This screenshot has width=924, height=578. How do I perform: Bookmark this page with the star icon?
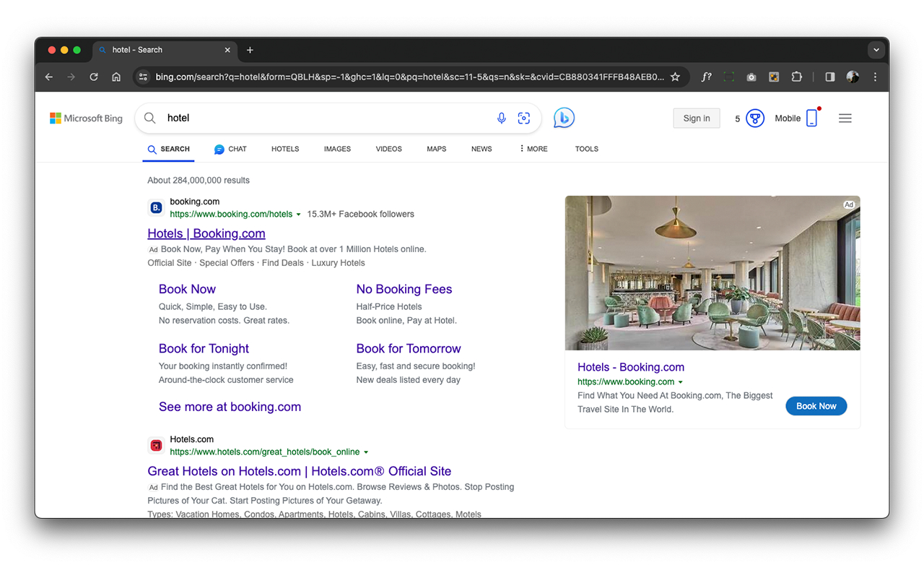tap(675, 77)
